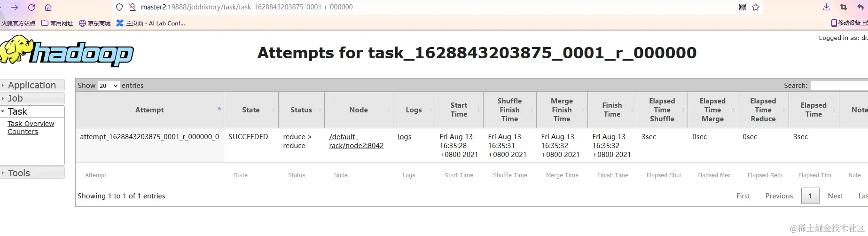Open the QR code icon in address bar
This screenshot has height=236, width=868.
(743, 7)
